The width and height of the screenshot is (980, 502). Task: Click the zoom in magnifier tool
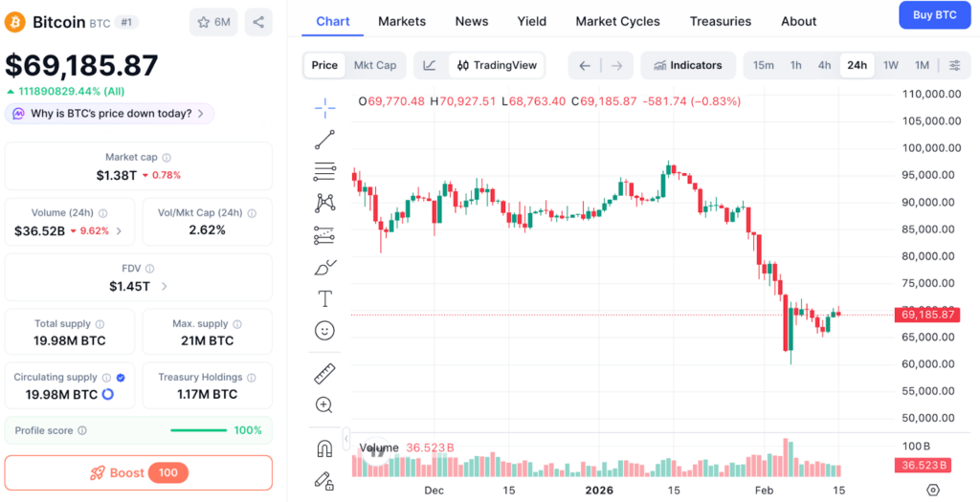pyautogui.click(x=324, y=405)
